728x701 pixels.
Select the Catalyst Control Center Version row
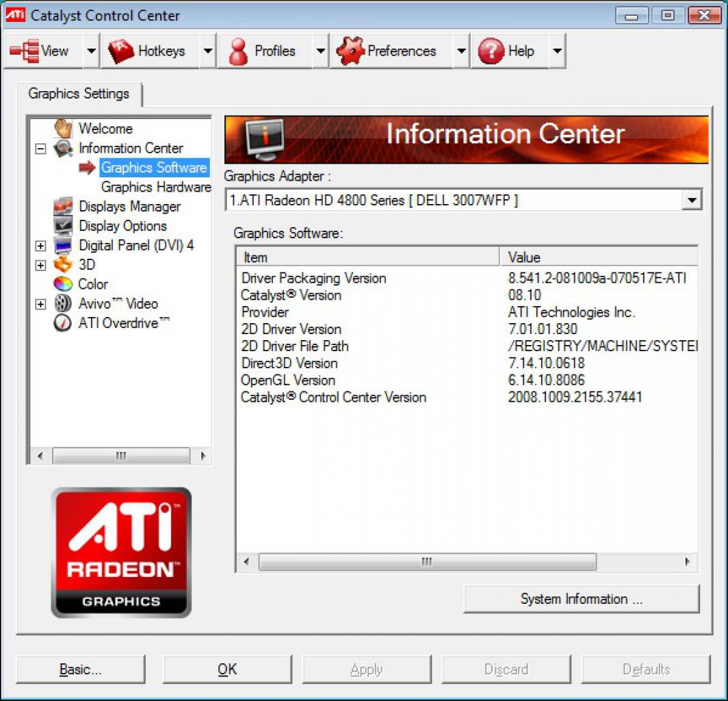(x=467, y=397)
